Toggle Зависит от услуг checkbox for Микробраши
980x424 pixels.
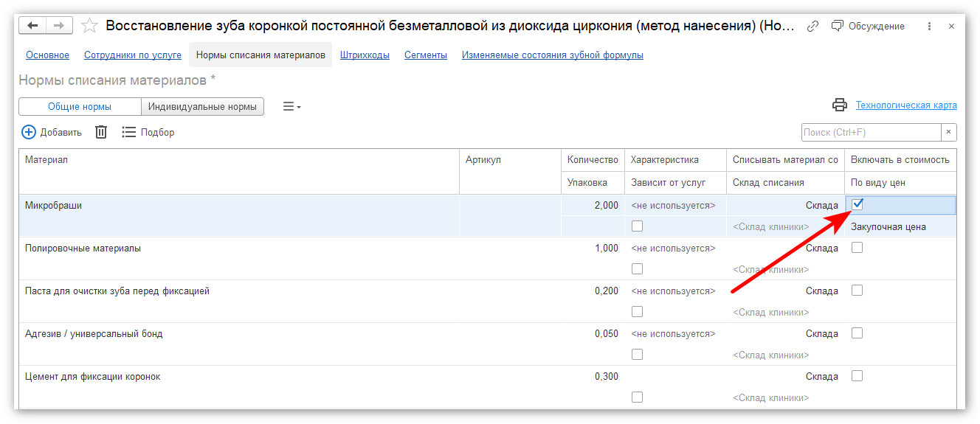(637, 226)
